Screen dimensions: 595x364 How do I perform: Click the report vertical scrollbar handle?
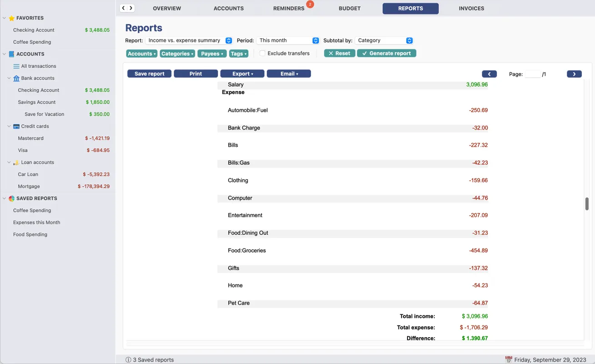click(x=587, y=204)
